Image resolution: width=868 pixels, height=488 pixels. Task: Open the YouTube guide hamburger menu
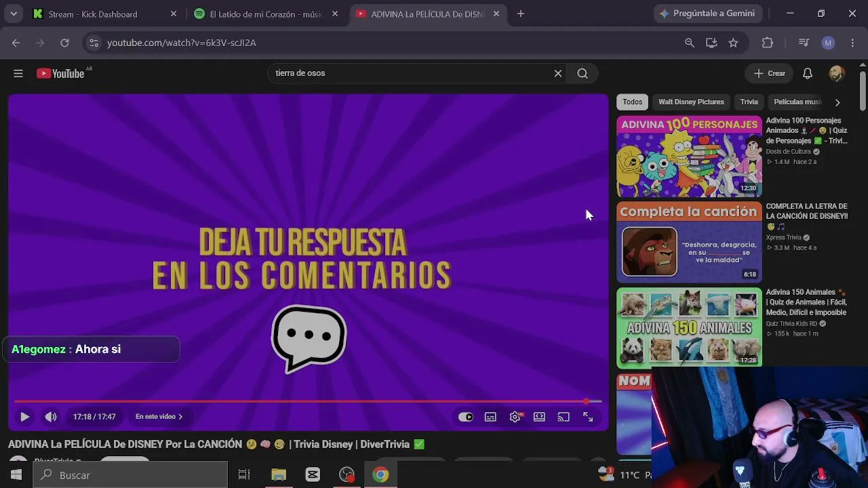click(x=18, y=73)
